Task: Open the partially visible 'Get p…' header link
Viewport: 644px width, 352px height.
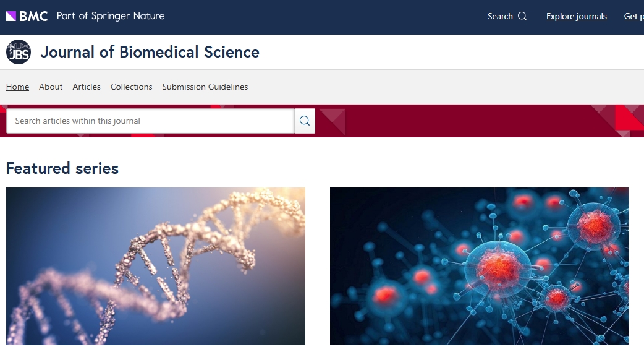Action: click(x=633, y=17)
